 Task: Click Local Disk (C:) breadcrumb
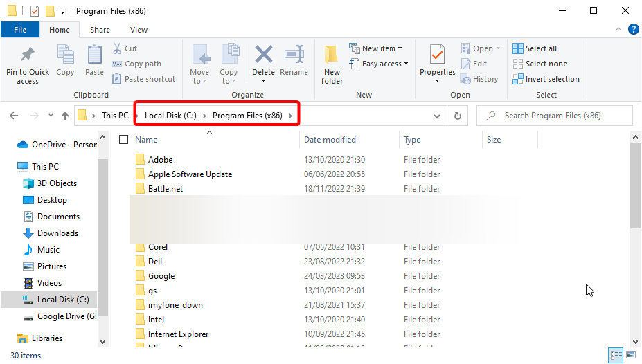pos(170,116)
